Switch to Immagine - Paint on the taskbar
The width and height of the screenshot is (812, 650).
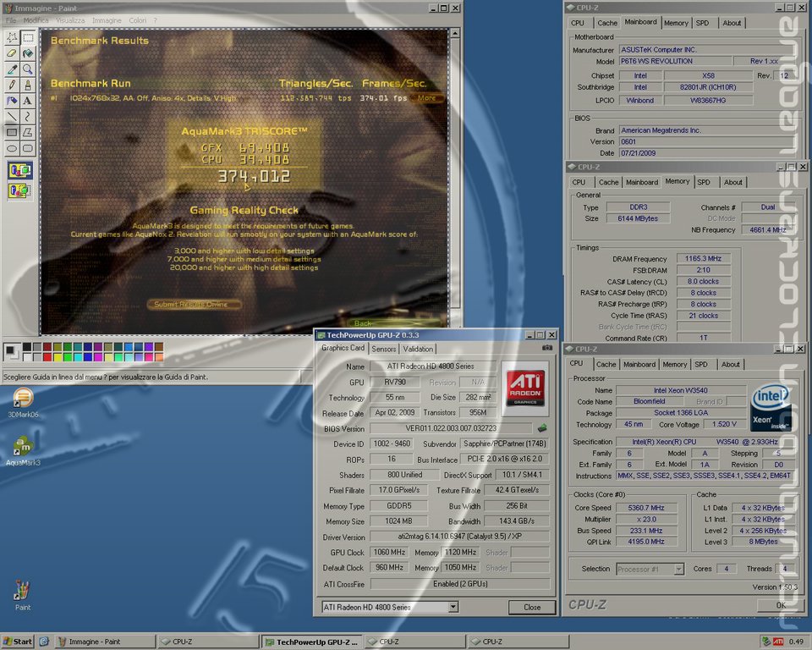(104, 642)
